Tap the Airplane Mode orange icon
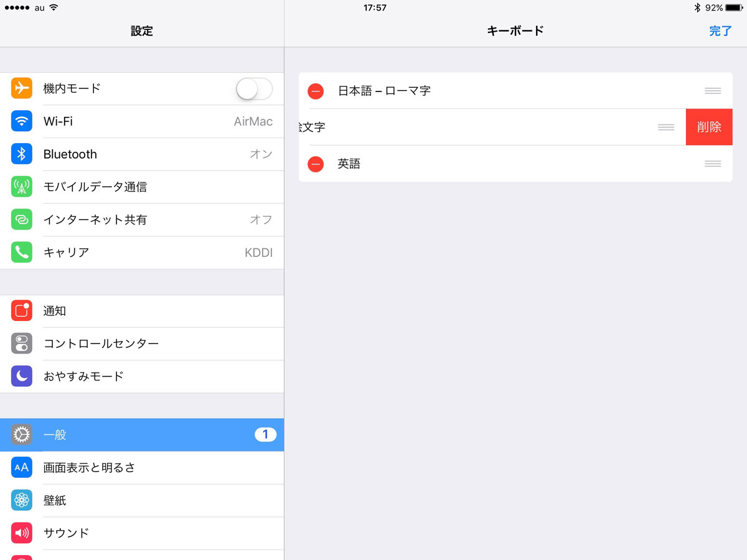Image resolution: width=747 pixels, height=560 pixels. coord(22,88)
